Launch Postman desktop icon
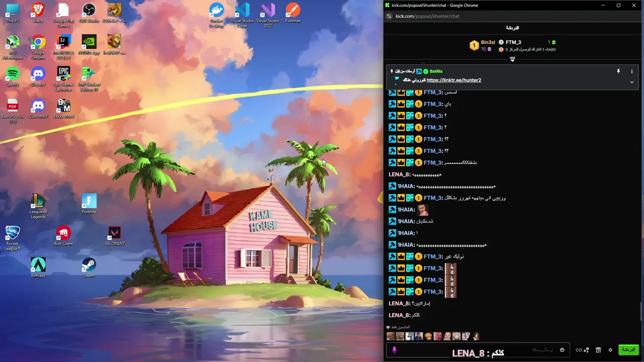644x362 pixels. [293, 14]
